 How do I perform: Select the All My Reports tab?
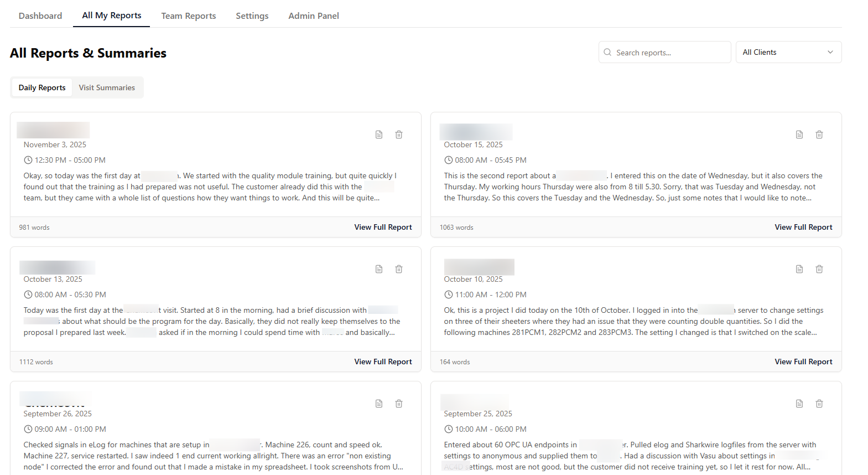112,16
